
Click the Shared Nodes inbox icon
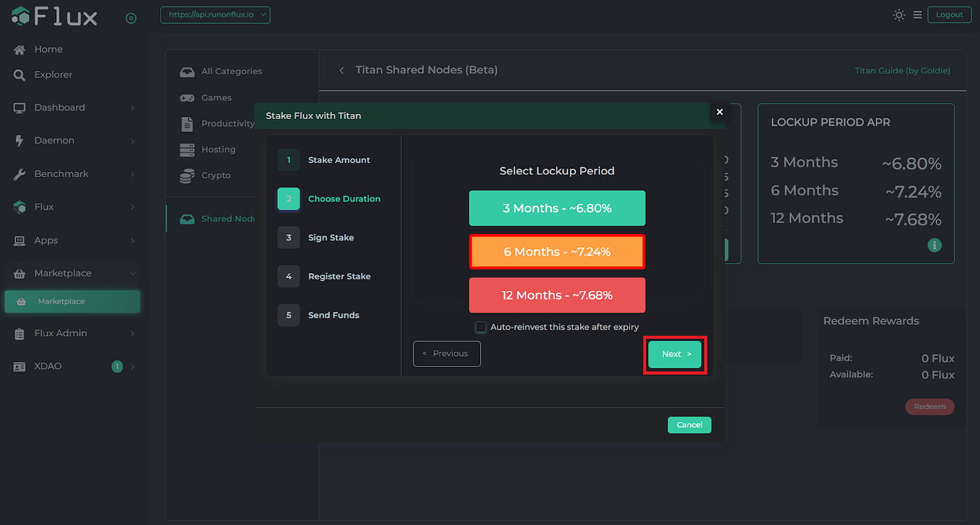tap(187, 219)
